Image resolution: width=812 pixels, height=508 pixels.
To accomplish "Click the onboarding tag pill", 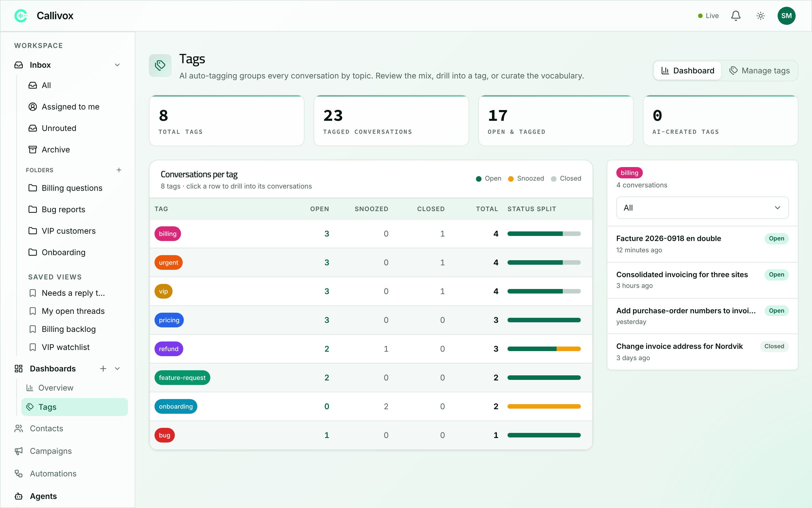I will pos(176,406).
